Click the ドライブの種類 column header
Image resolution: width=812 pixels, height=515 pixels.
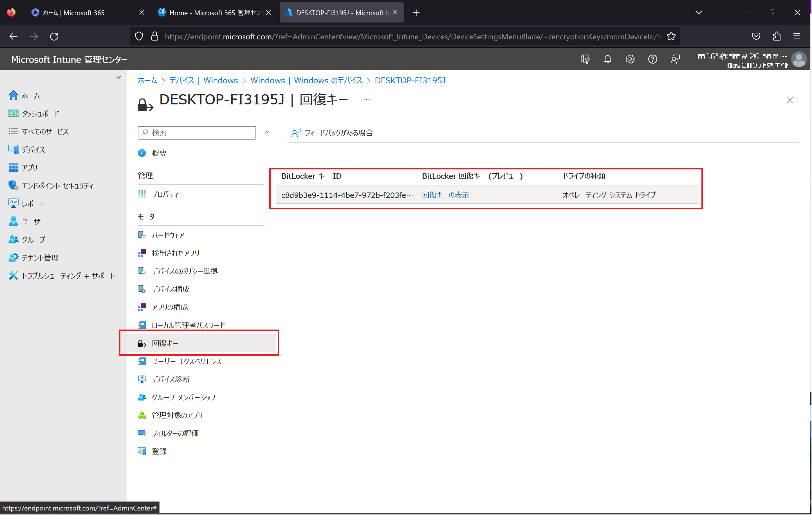(x=584, y=176)
